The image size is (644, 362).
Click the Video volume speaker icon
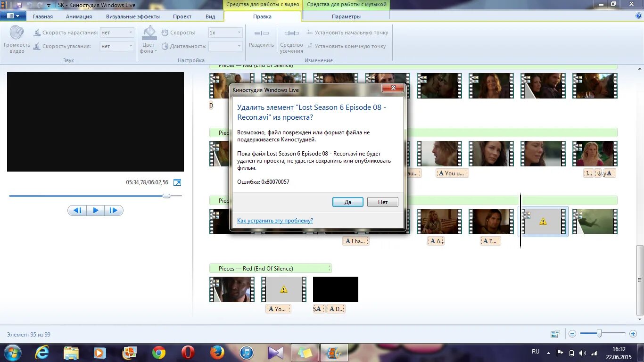pyautogui.click(x=17, y=33)
